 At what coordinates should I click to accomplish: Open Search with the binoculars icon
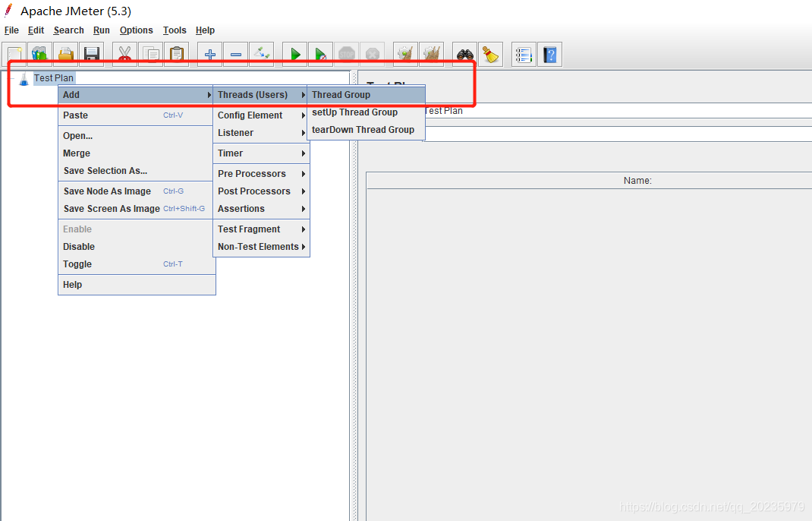pyautogui.click(x=465, y=54)
